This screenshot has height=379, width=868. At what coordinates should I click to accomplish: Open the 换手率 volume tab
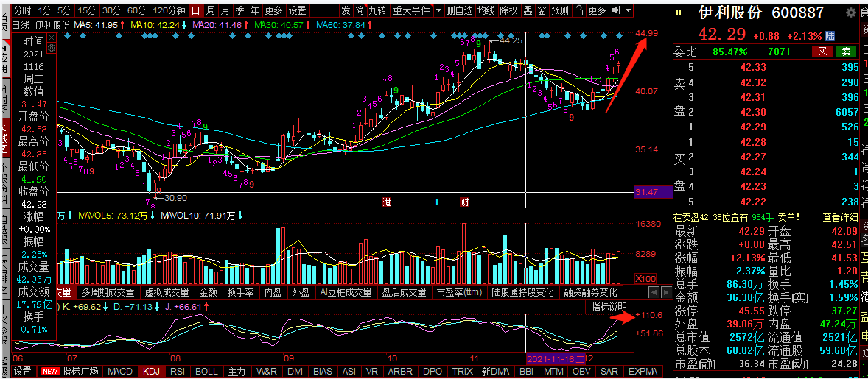(241, 291)
